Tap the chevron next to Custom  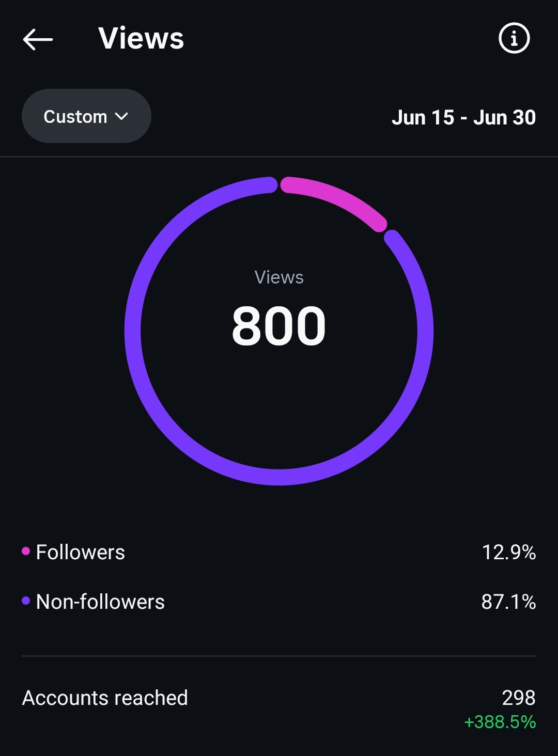tap(121, 117)
